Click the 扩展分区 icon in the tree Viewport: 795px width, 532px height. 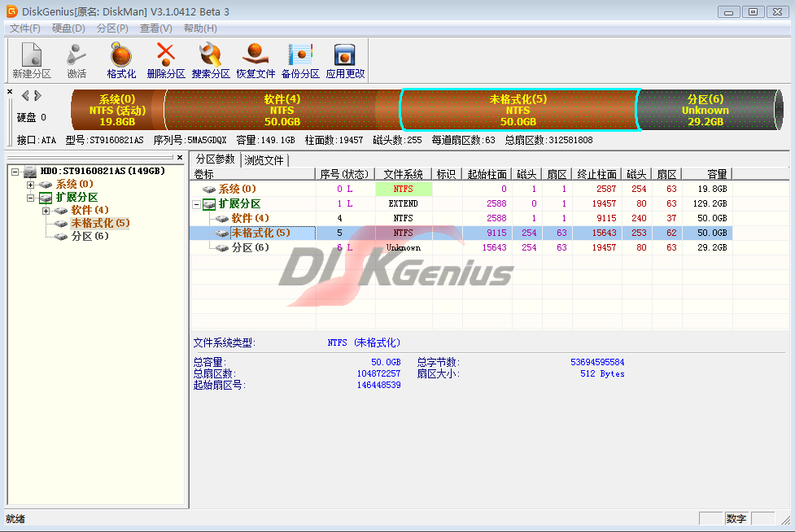coord(46,197)
